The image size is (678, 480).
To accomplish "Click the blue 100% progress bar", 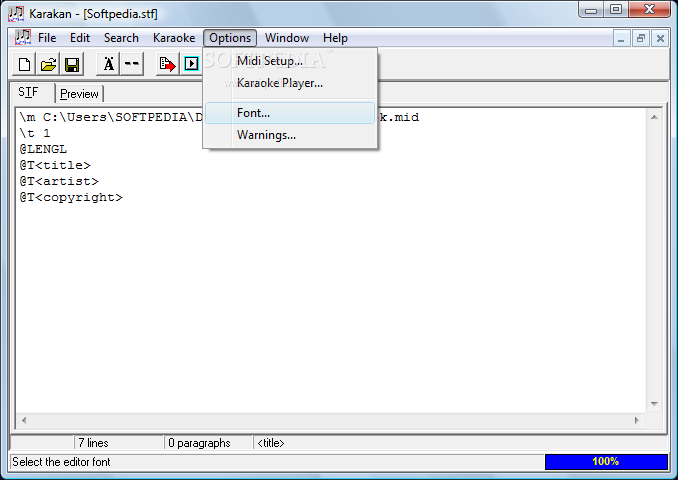I will pos(606,462).
